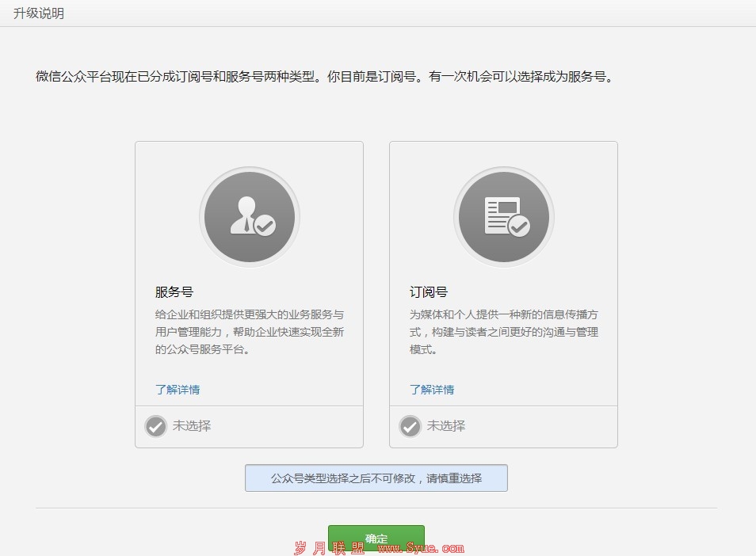
Task: Open 了解详情 link under 订阅号
Action: [432, 390]
